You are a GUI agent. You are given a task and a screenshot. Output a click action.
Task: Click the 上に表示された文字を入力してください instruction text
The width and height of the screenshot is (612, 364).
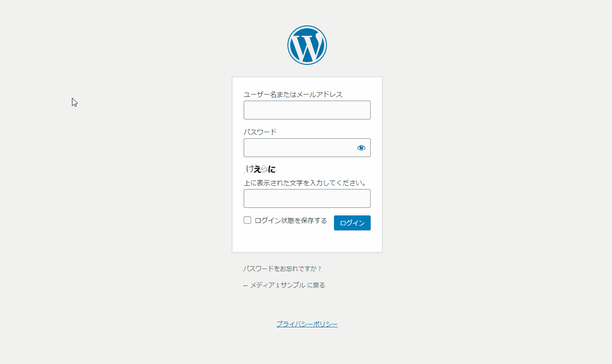point(305,183)
